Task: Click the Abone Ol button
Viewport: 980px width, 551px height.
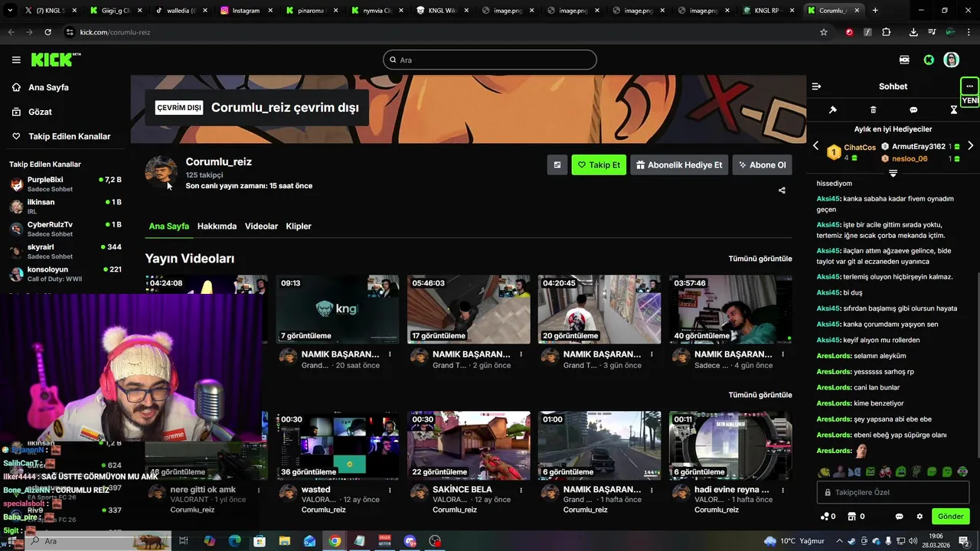Action: (763, 165)
